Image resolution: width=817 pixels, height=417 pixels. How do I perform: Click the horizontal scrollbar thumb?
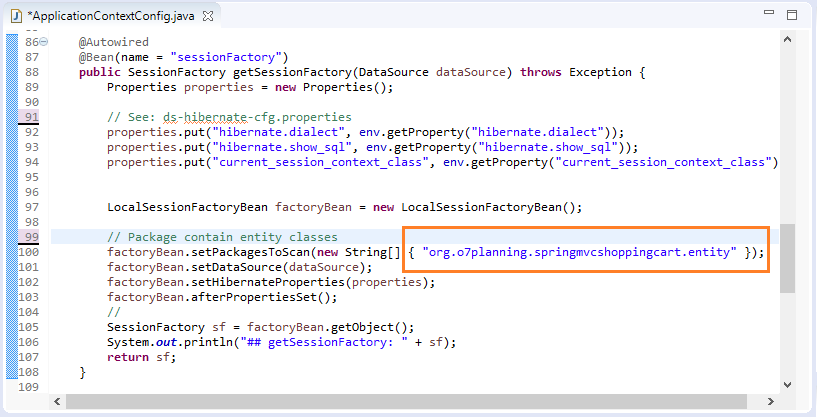point(406,401)
